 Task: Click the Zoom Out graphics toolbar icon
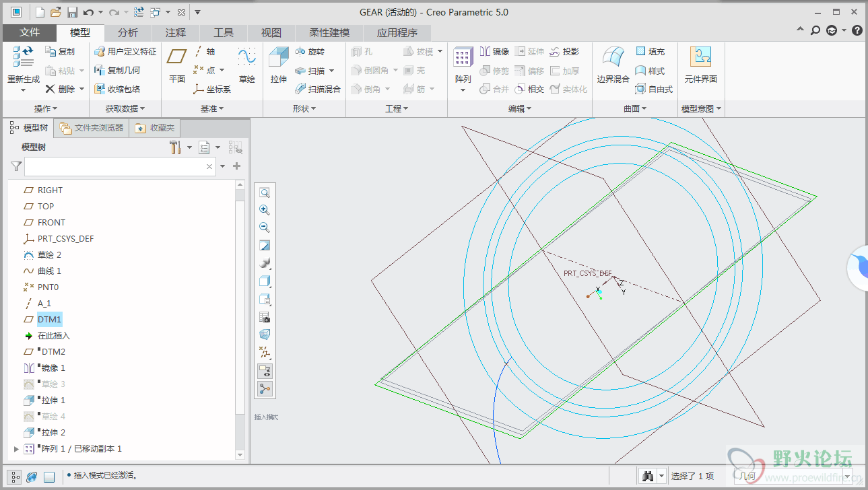coord(265,228)
